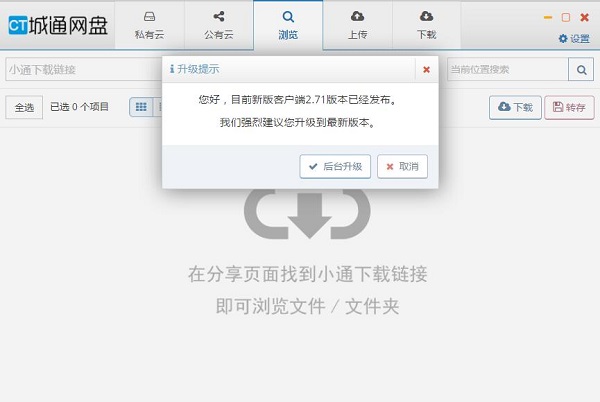Maximize the window with square icon
Screen dimensions: 600x402
tap(566, 17)
